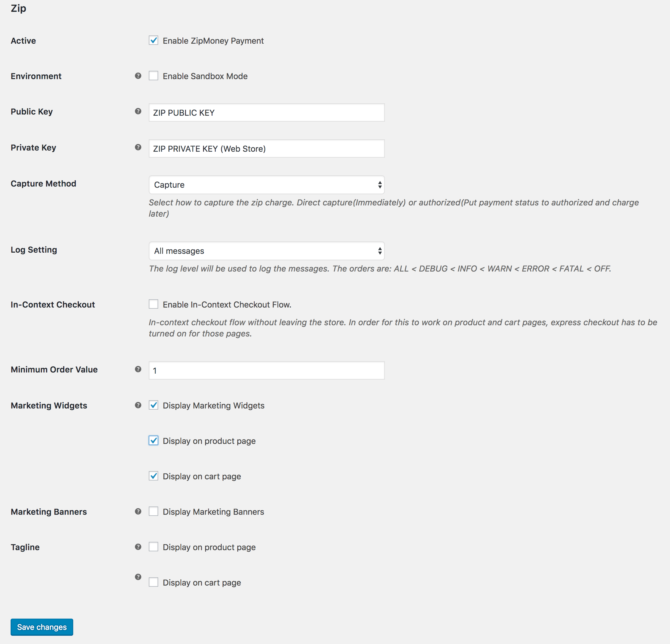Toggle Display Marketing Widgets checkbox

tap(153, 406)
